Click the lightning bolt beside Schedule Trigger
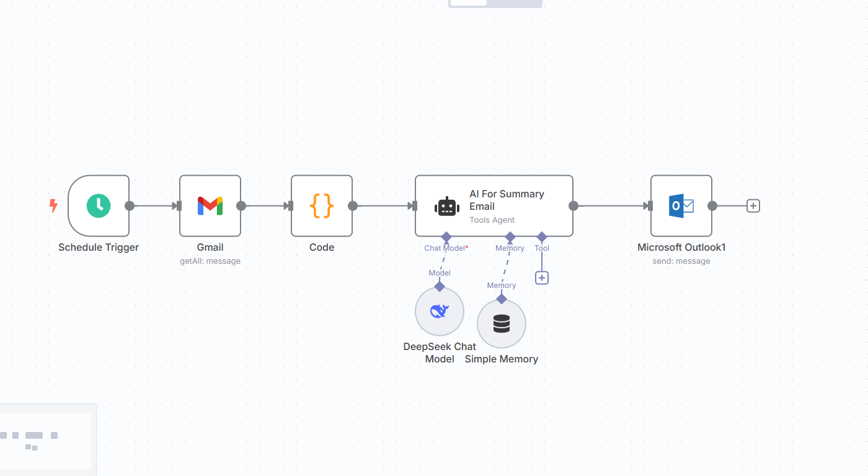 point(53,205)
